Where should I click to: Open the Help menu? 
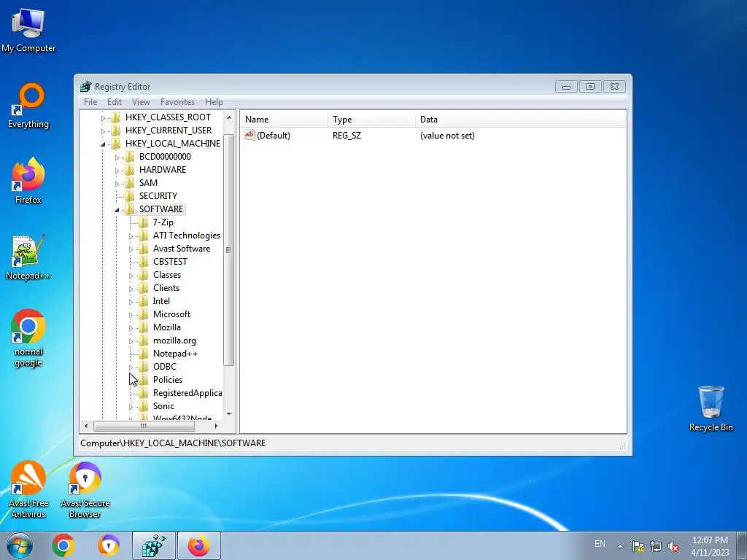[214, 102]
